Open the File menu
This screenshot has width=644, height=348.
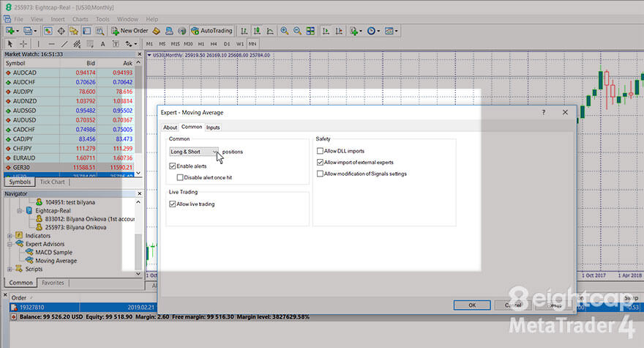pyautogui.click(x=19, y=19)
